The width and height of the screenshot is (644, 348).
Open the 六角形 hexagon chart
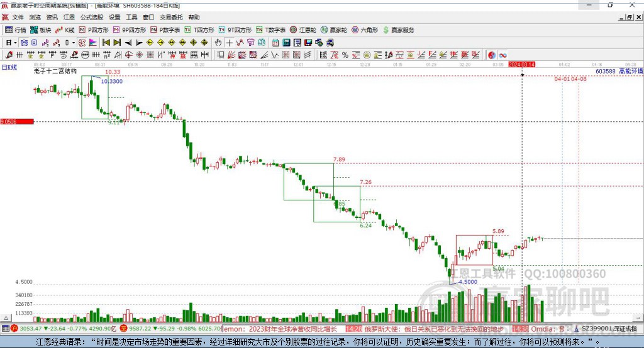pos(365,30)
